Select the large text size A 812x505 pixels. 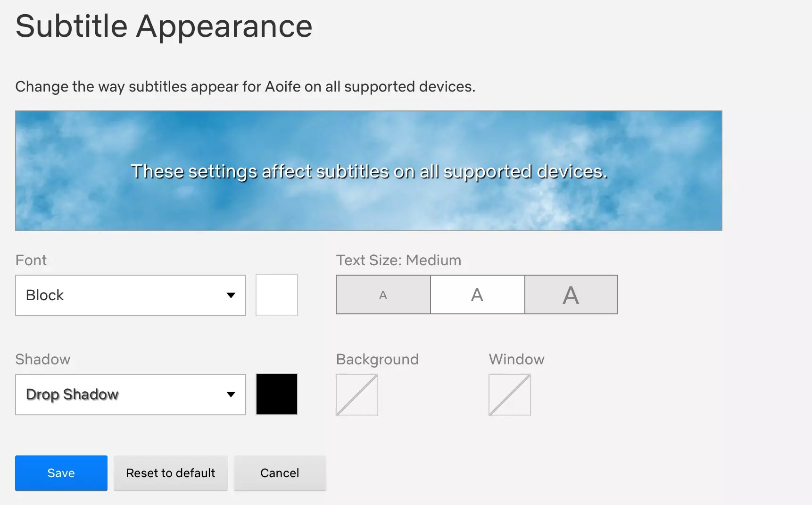click(x=571, y=295)
